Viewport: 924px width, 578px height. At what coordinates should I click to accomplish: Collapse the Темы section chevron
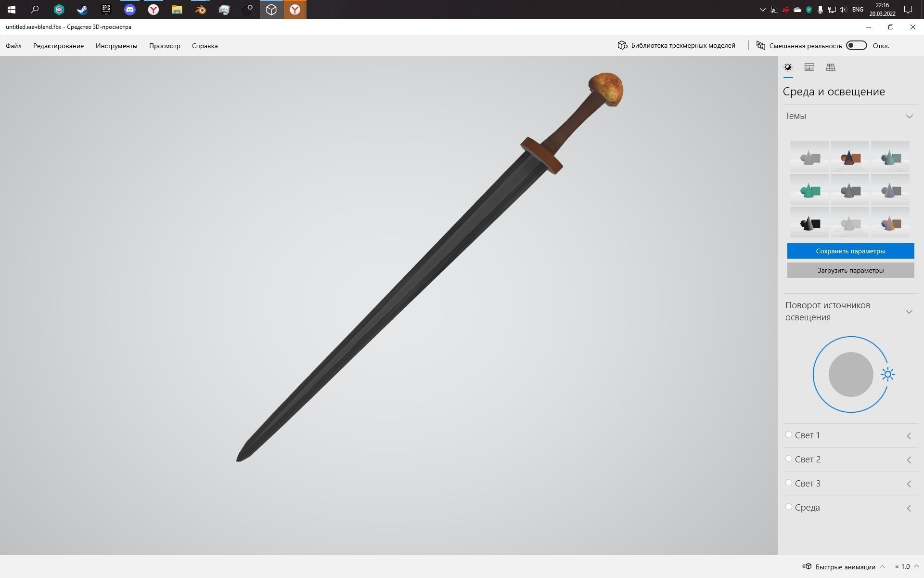point(909,116)
